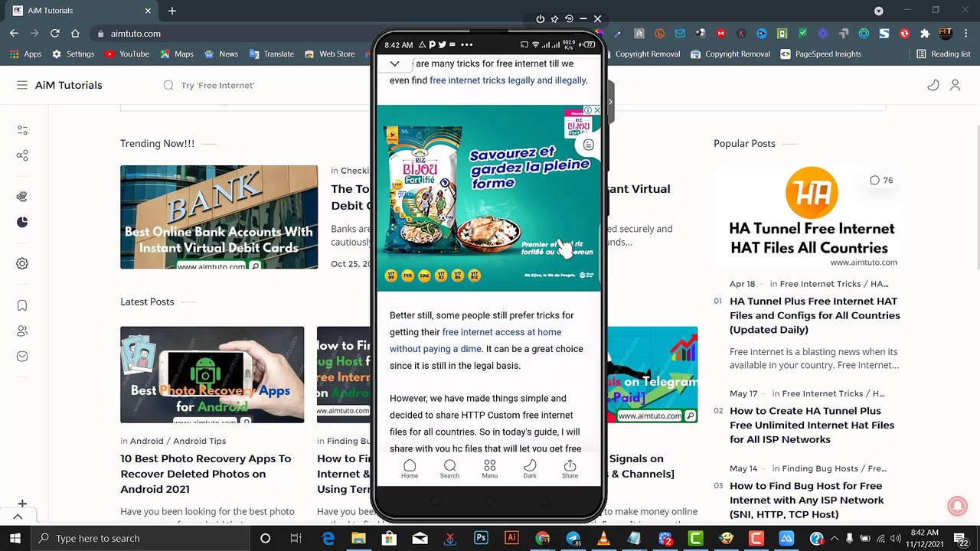Click the pin icon on phone mirror toolbar

(554, 18)
